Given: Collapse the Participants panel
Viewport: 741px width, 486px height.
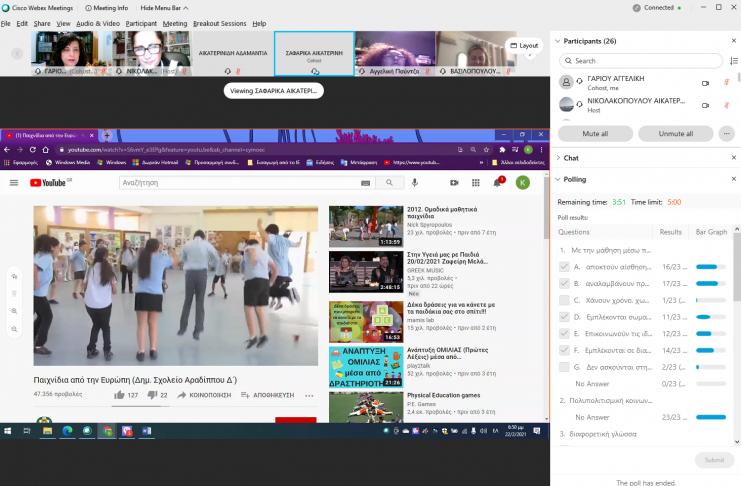Looking at the screenshot, I should click(557, 41).
